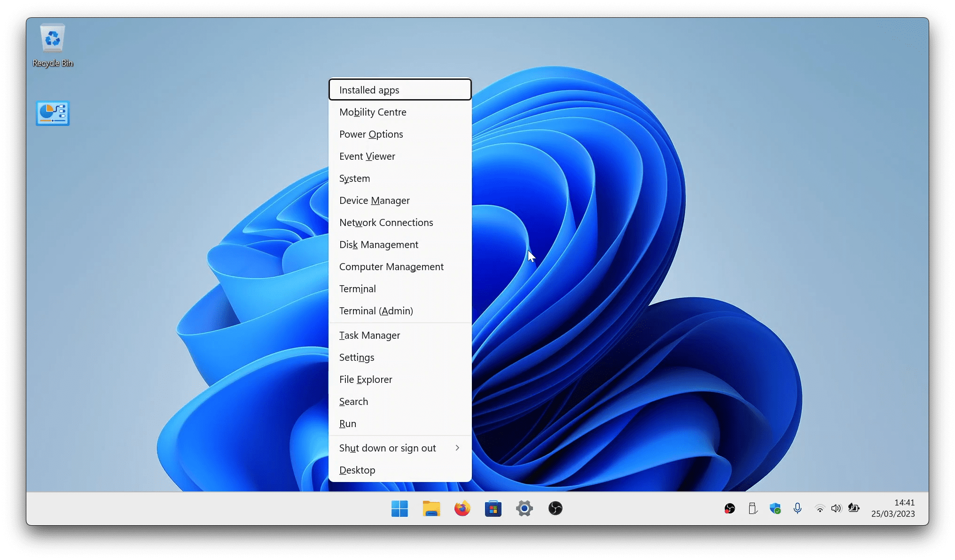Click the OBS recording tray icon

click(x=729, y=508)
